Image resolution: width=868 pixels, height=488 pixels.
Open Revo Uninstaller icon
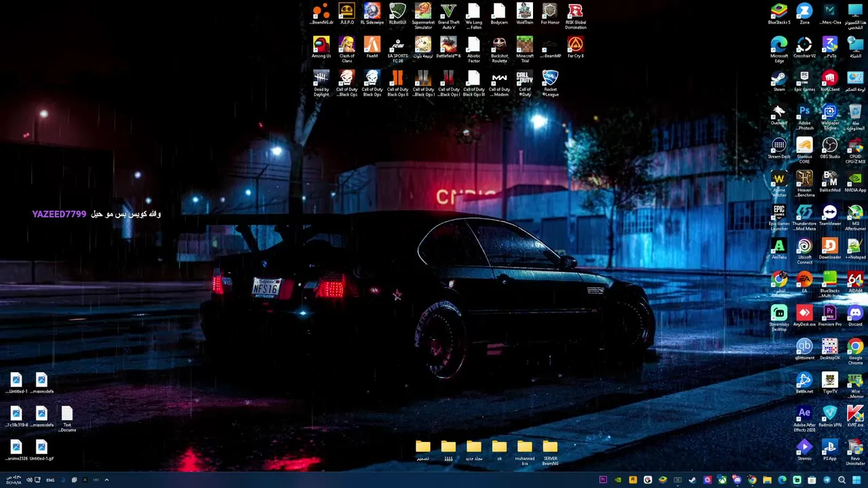855,453
